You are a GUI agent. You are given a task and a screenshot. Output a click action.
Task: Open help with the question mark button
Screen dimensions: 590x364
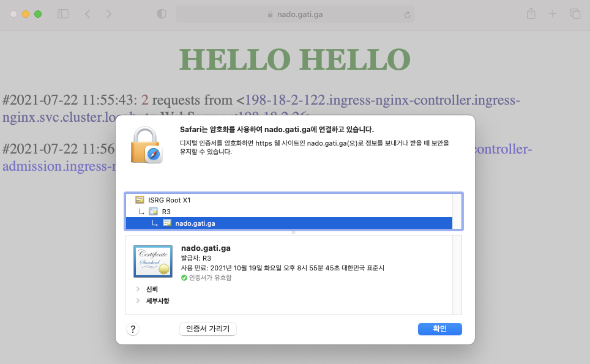133,329
